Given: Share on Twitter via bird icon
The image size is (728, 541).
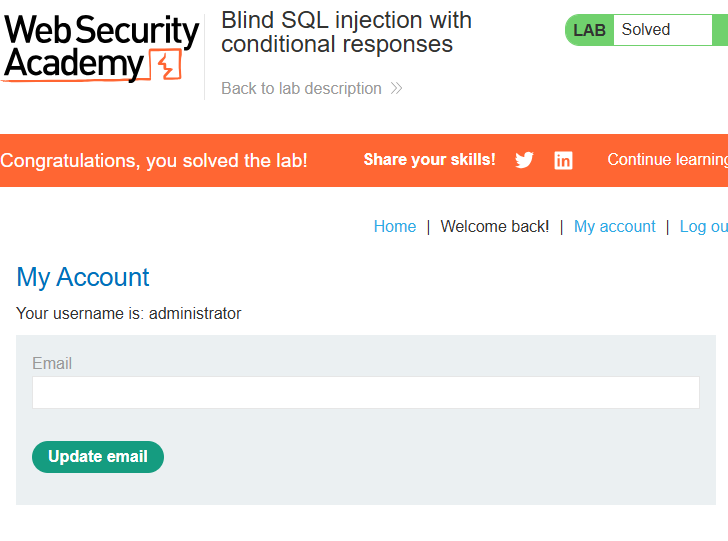Looking at the screenshot, I should 524,160.
